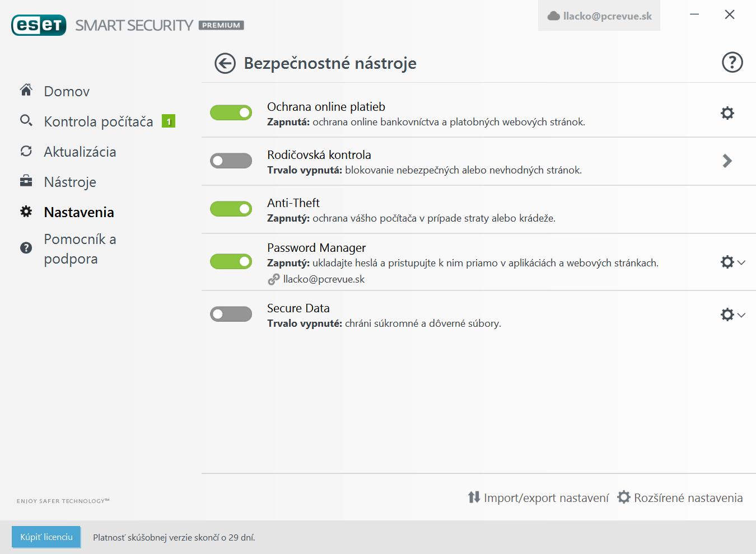Expand the Password Manager dropdown arrow

tap(741, 262)
